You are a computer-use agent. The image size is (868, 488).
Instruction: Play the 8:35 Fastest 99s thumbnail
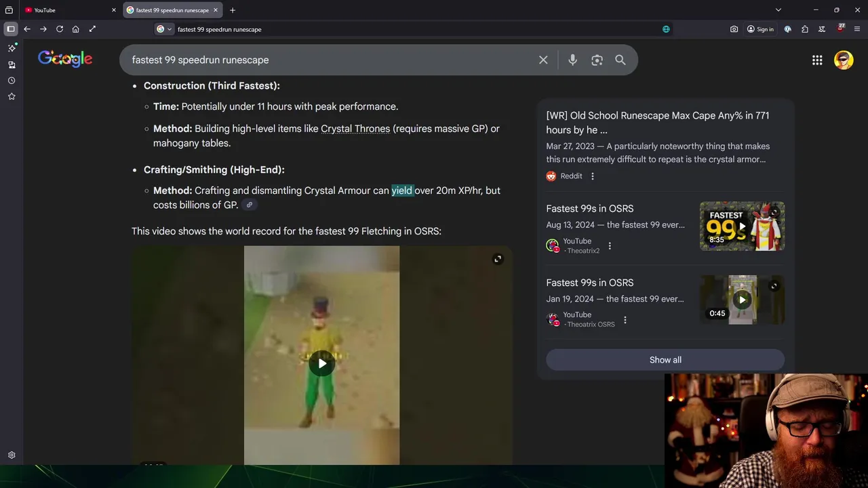coord(742,226)
